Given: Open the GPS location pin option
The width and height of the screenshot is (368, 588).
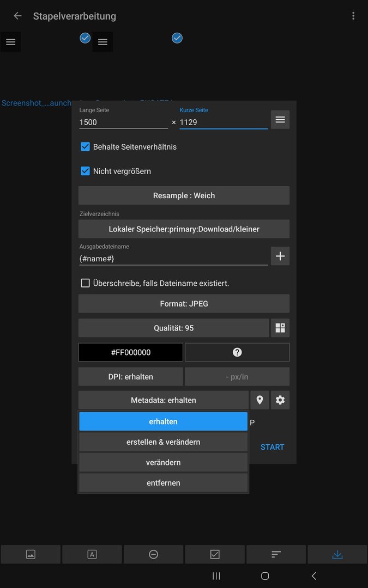Looking at the screenshot, I should (x=260, y=400).
